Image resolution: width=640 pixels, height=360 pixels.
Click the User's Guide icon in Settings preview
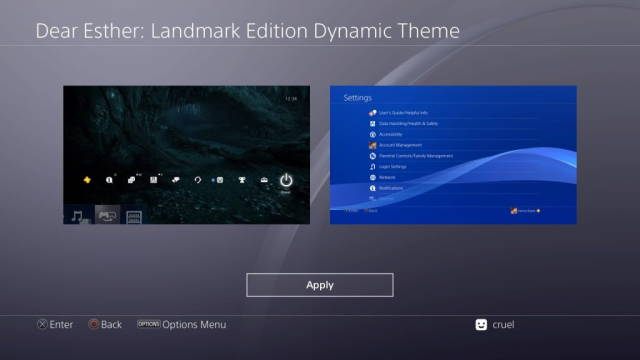373,113
